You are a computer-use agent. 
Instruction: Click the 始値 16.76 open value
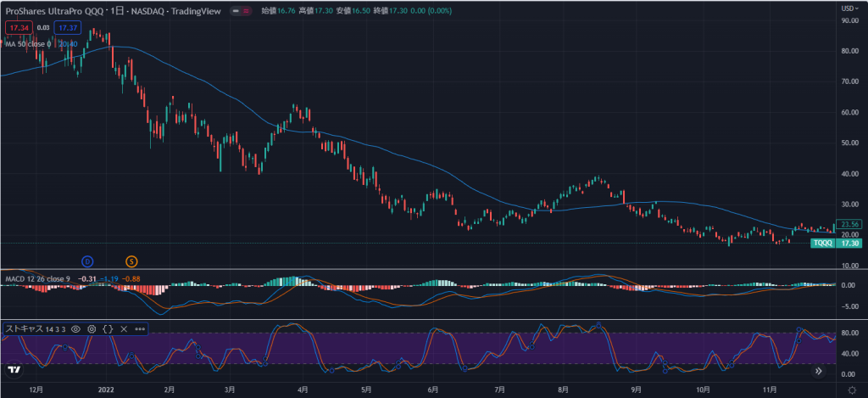pos(278,10)
